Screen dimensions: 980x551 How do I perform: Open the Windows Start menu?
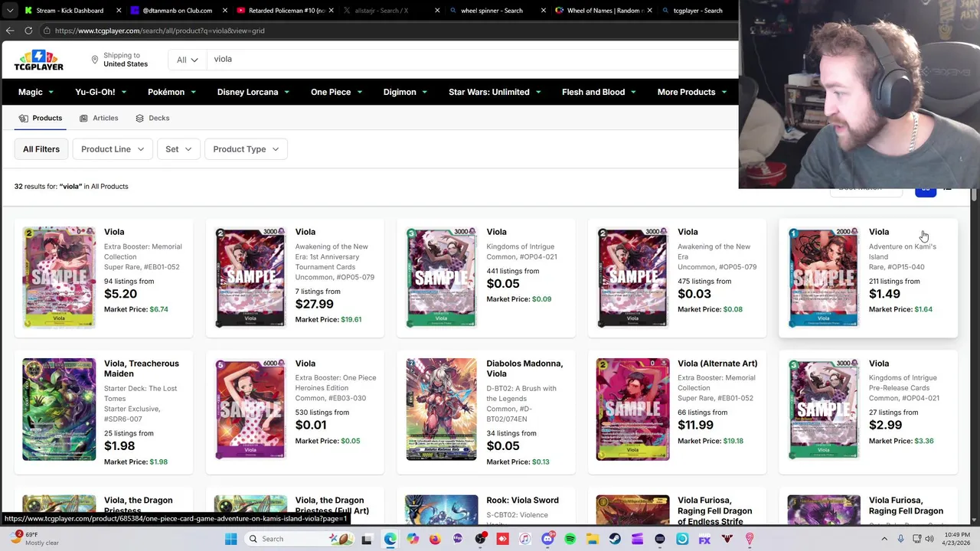(230, 539)
